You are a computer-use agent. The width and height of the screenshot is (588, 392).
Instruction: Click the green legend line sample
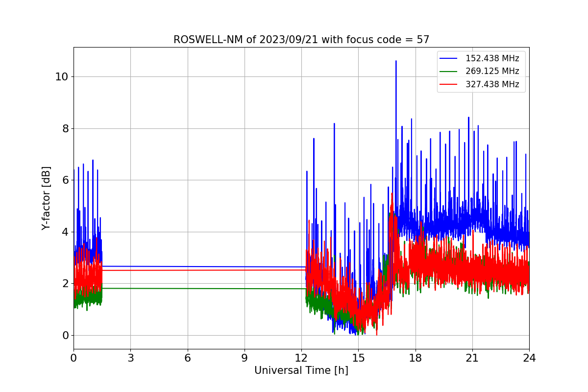click(x=448, y=72)
